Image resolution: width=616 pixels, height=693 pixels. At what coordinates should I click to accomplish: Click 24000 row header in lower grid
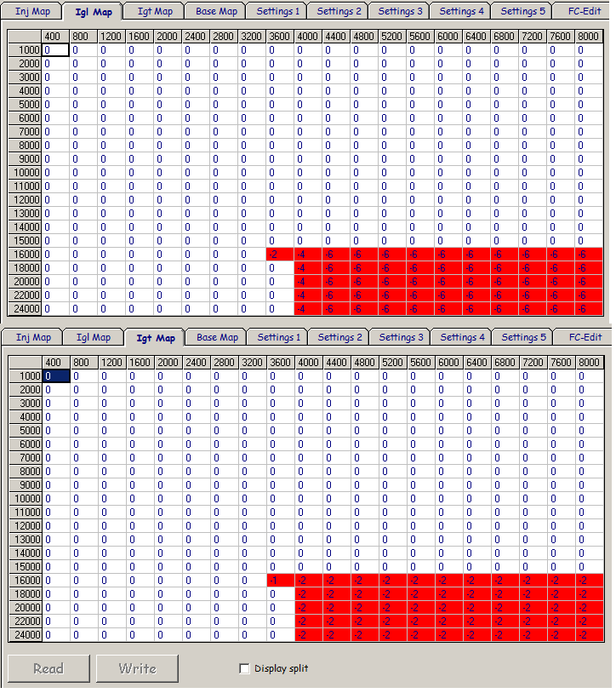26,634
